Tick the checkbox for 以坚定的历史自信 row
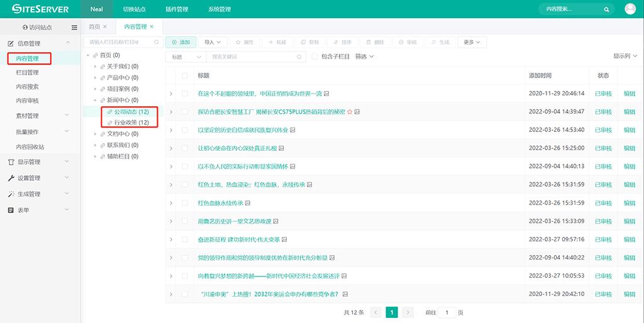Viewport: 644px width, 323px height. [185, 130]
